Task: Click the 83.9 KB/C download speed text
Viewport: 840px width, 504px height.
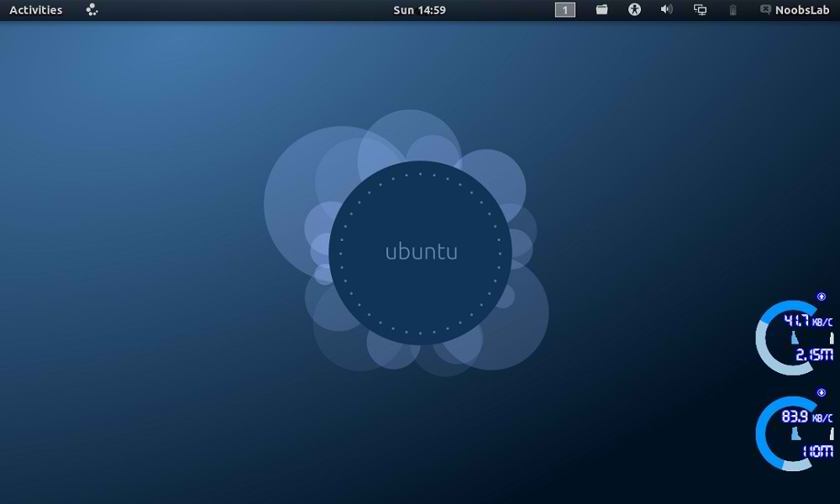Action: (x=807, y=417)
